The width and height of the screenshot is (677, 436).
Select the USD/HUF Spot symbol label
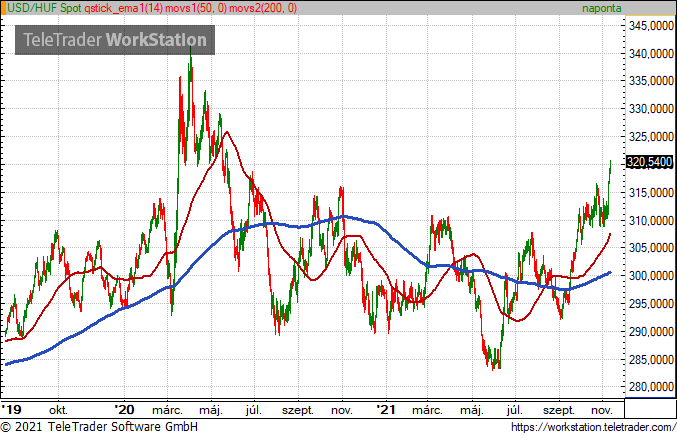(44, 8)
